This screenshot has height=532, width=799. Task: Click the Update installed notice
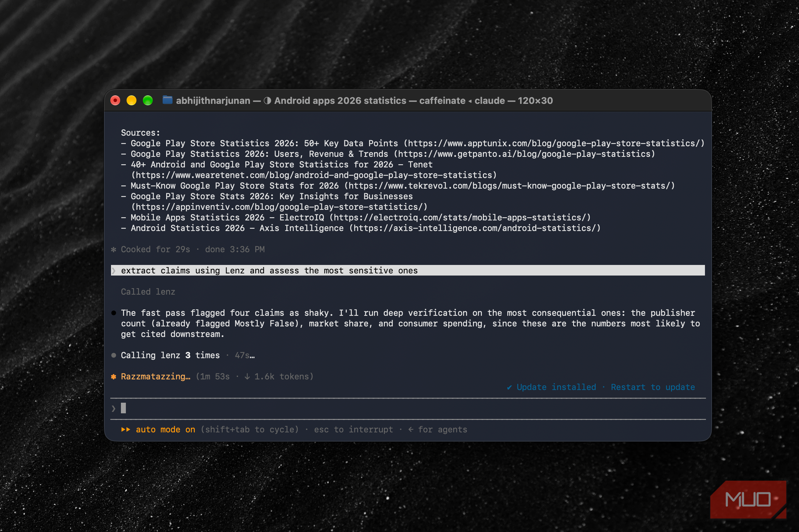point(556,387)
